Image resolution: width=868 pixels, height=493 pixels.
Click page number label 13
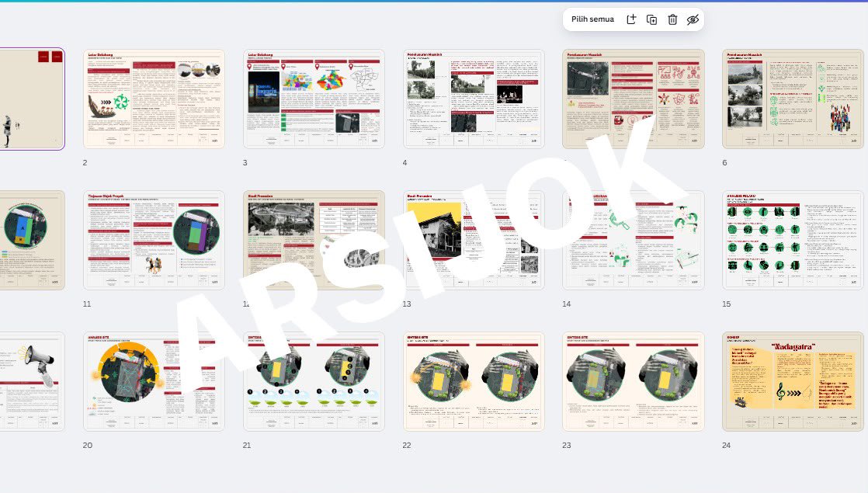[407, 304]
